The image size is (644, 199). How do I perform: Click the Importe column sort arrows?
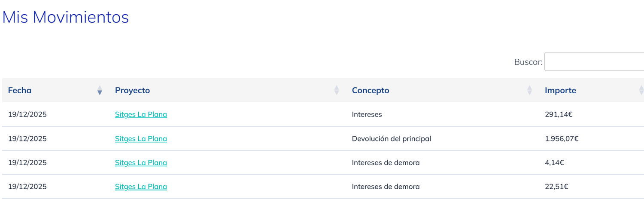(641, 90)
